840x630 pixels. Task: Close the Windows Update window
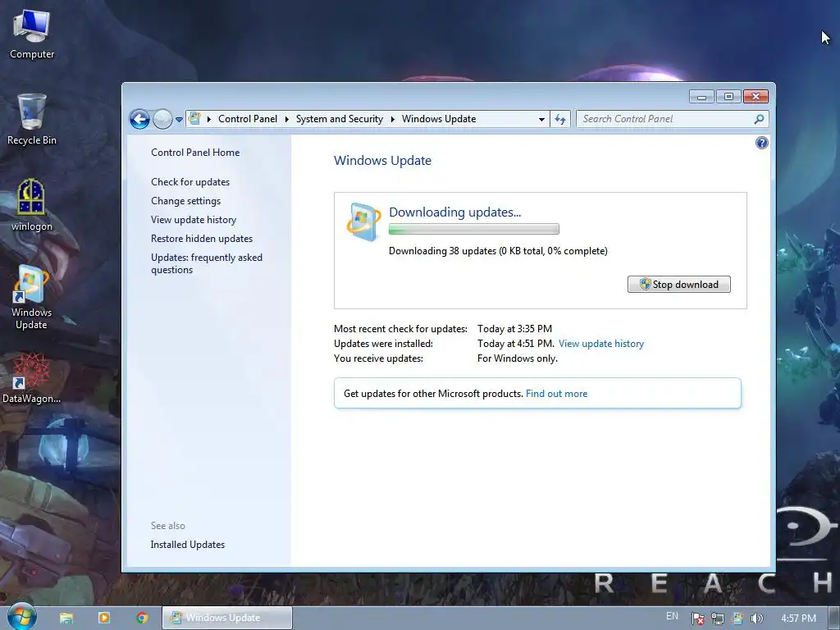click(756, 97)
